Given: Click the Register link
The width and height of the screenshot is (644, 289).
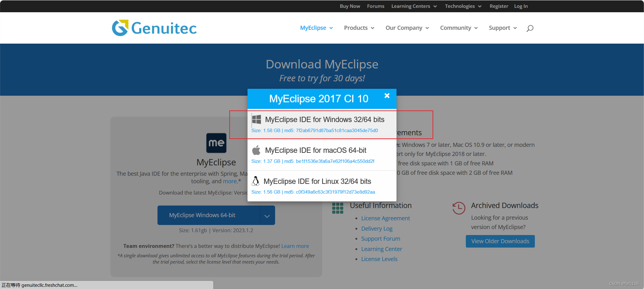Looking at the screenshot, I should click(x=498, y=6).
